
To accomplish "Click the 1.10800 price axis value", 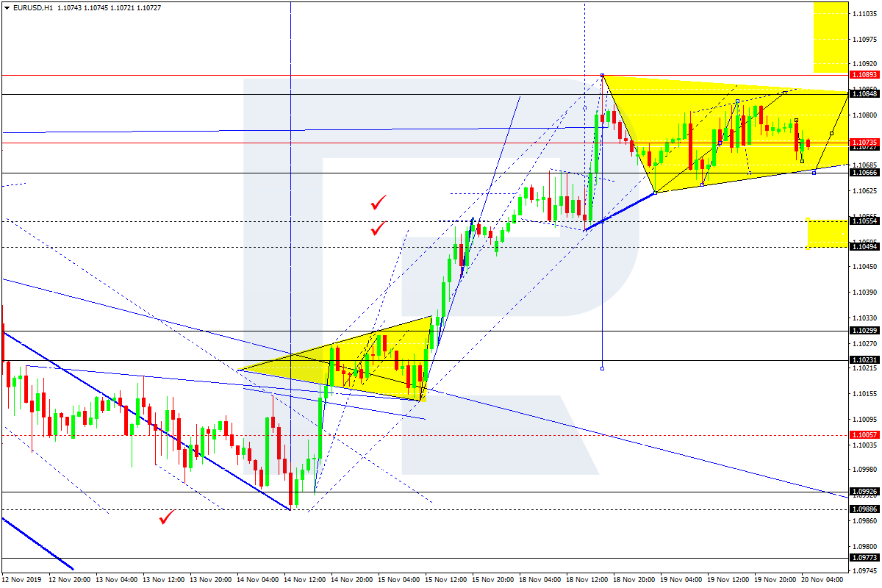I will 865,115.
